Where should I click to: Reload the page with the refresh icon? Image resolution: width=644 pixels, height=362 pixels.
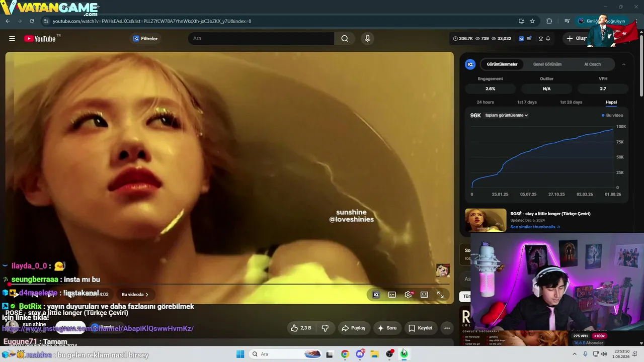32,21
